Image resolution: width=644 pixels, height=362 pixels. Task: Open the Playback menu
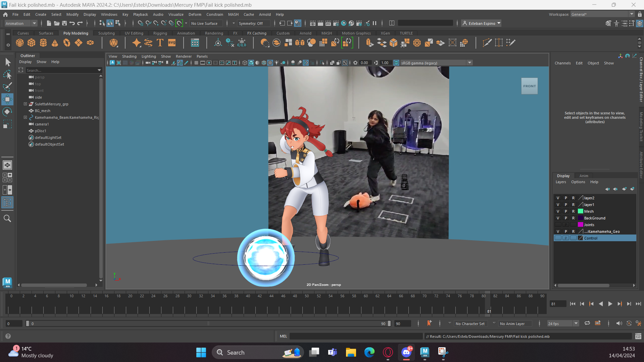[x=140, y=14]
